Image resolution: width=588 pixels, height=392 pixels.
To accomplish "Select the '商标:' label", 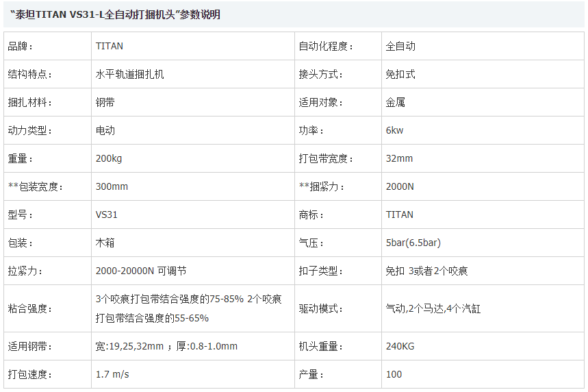I will [x=311, y=215].
